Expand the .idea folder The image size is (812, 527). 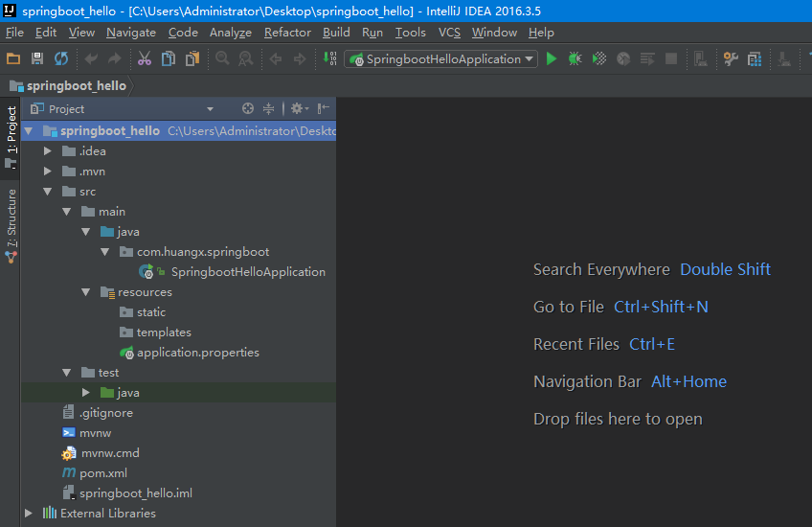click(48, 150)
